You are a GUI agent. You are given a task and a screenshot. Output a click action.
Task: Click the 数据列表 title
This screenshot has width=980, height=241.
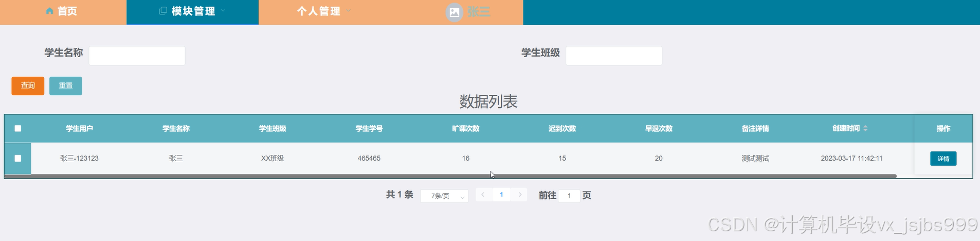point(488,101)
